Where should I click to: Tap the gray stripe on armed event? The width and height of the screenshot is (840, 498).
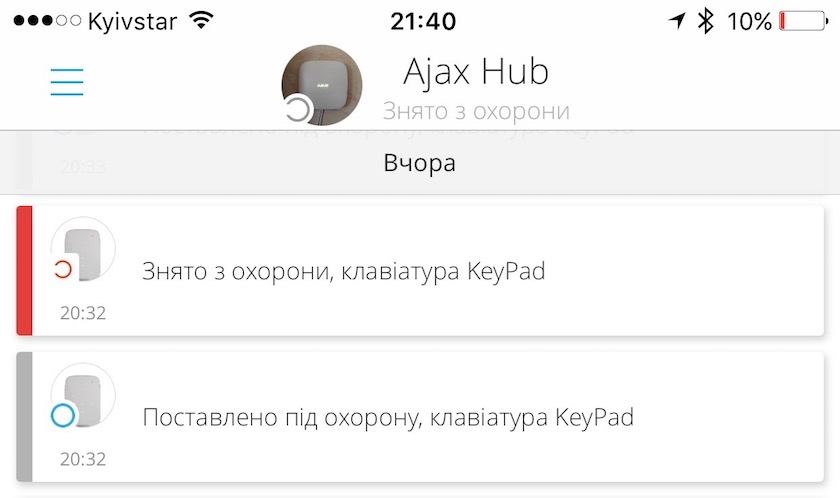[x=24, y=417]
